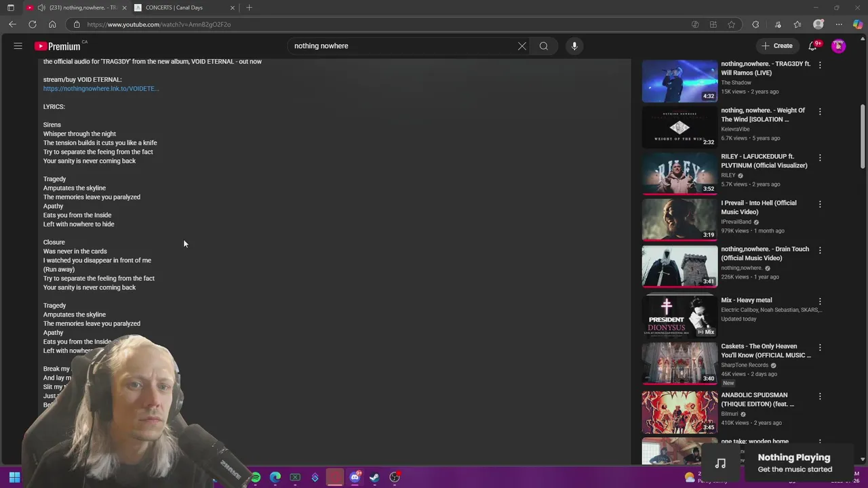Click the page vertical scrollbar thumb

pyautogui.click(x=863, y=136)
